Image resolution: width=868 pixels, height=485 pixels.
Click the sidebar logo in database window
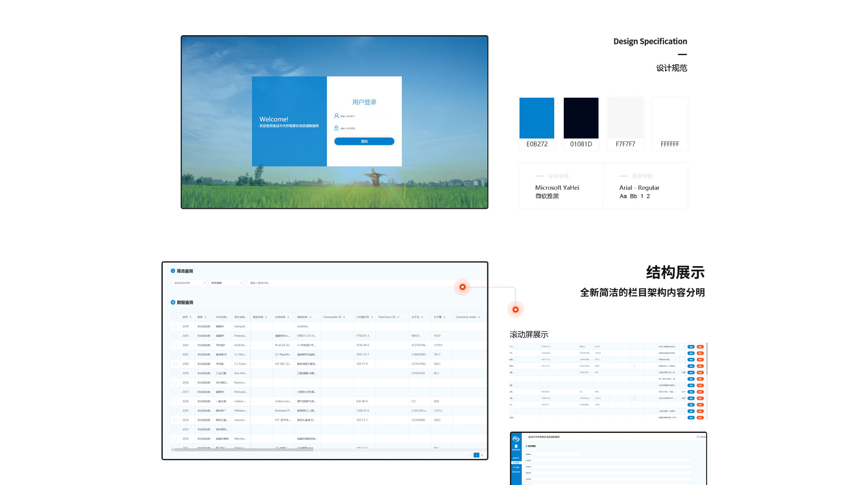[x=516, y=439]
